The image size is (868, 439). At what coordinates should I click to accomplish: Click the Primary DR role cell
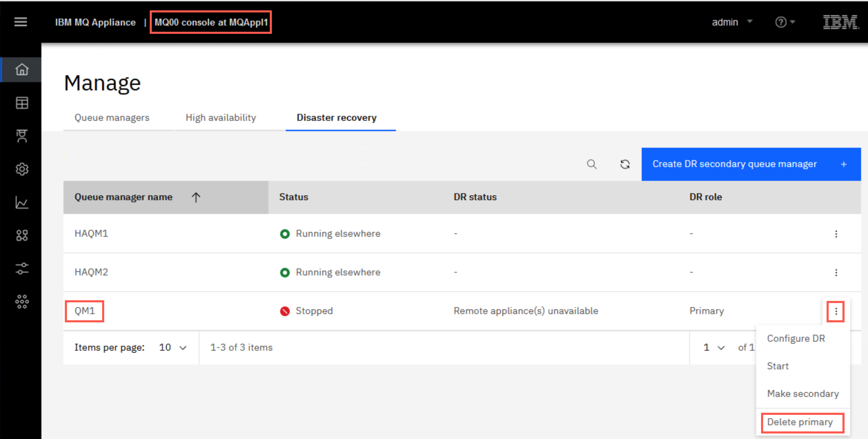pos(707,311)
